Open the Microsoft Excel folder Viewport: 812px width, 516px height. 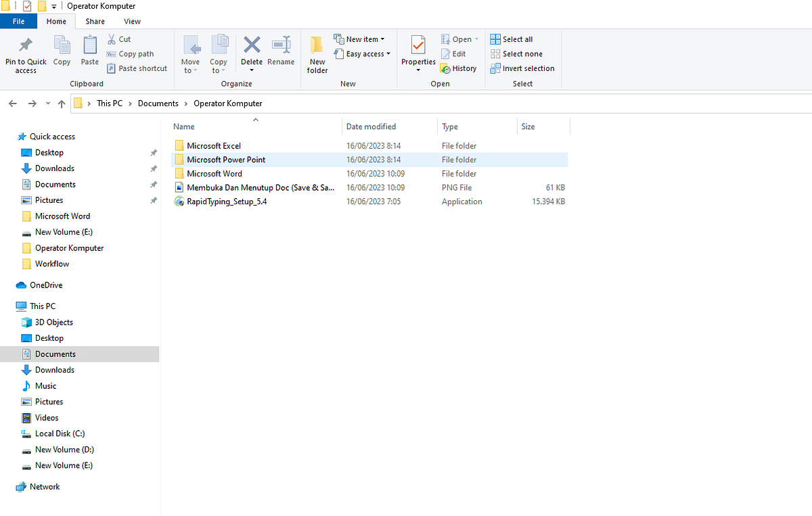pyautogui.click(x=215, y=145)
